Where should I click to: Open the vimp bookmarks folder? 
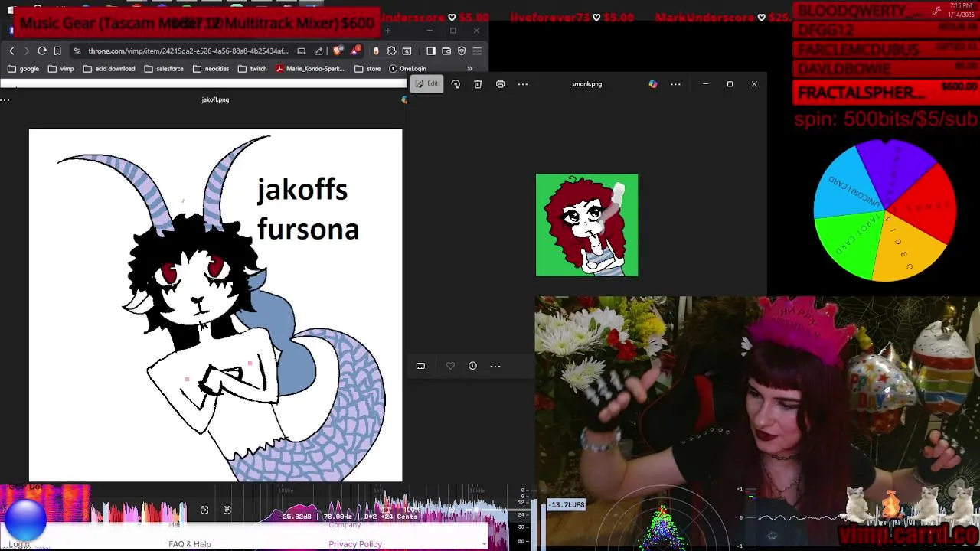[60, 69]
